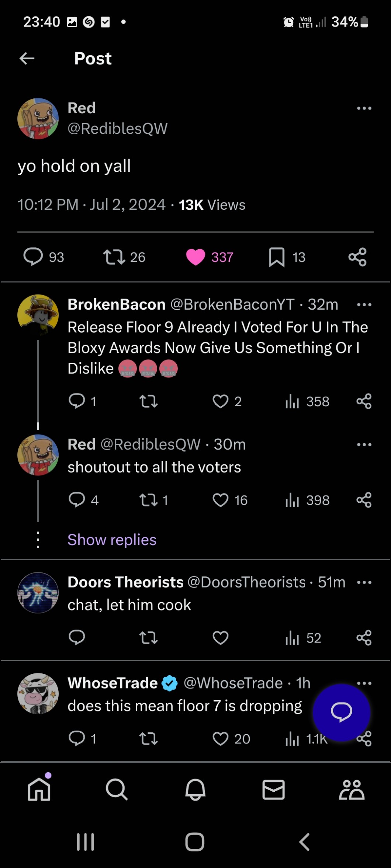Open @RediblesQW profile from main post
391x868 pixels.
pyautogui.click(x=117, y=128)
